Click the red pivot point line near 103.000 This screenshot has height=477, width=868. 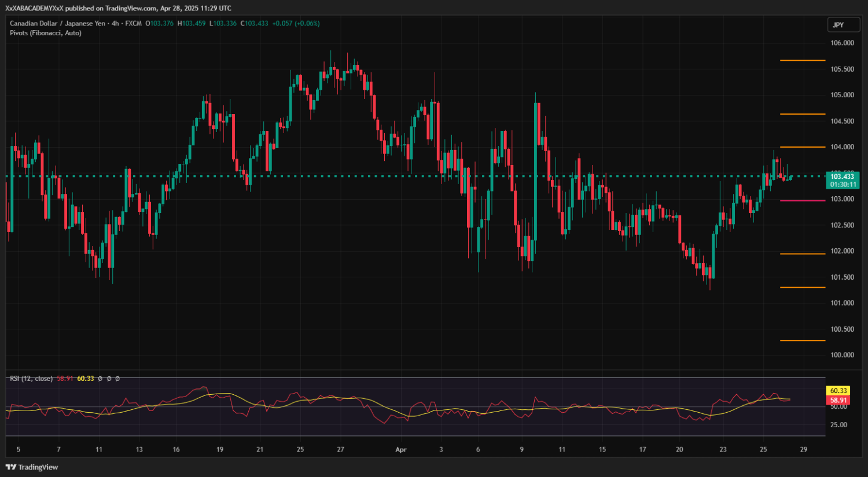click(x=802, y=201)
